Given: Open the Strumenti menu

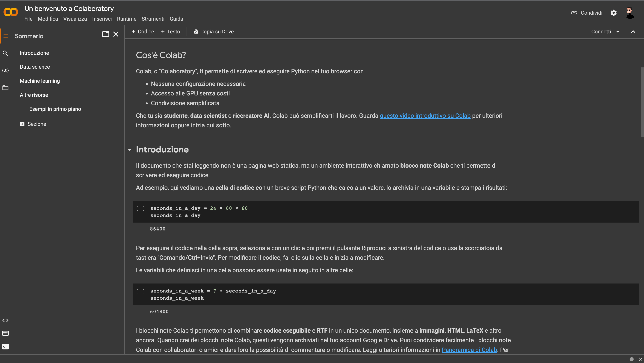Looking at the screenshot, I should [153, 19].
